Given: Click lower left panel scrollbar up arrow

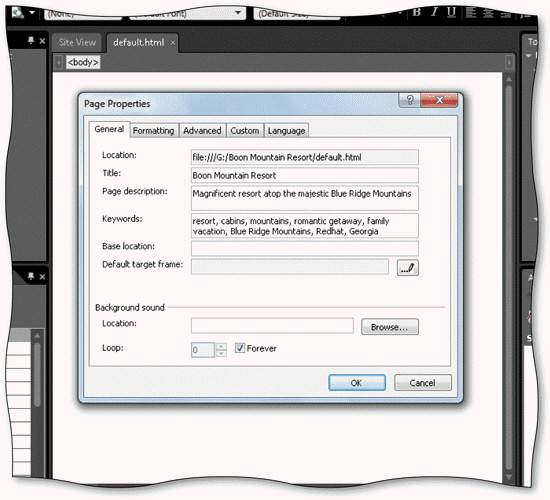Looking at the screenshot, I should [x=37, y=336].
